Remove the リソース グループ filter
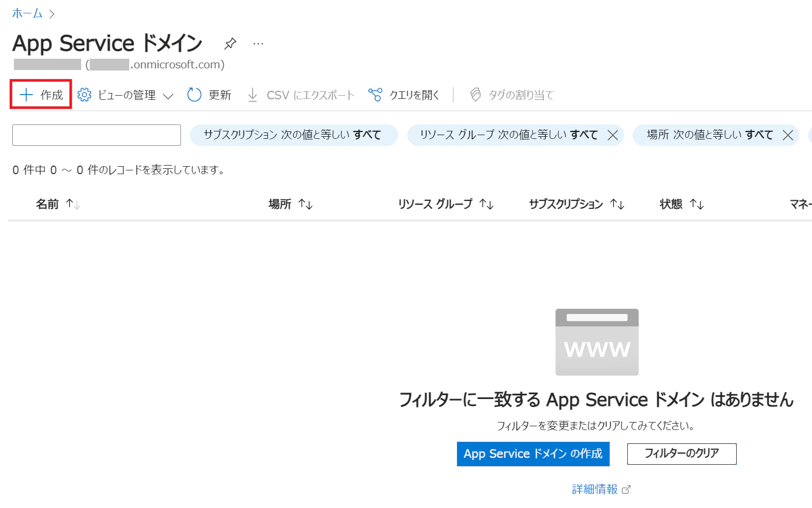The width and height of the screenshot is (812, 508). (613, 135)
